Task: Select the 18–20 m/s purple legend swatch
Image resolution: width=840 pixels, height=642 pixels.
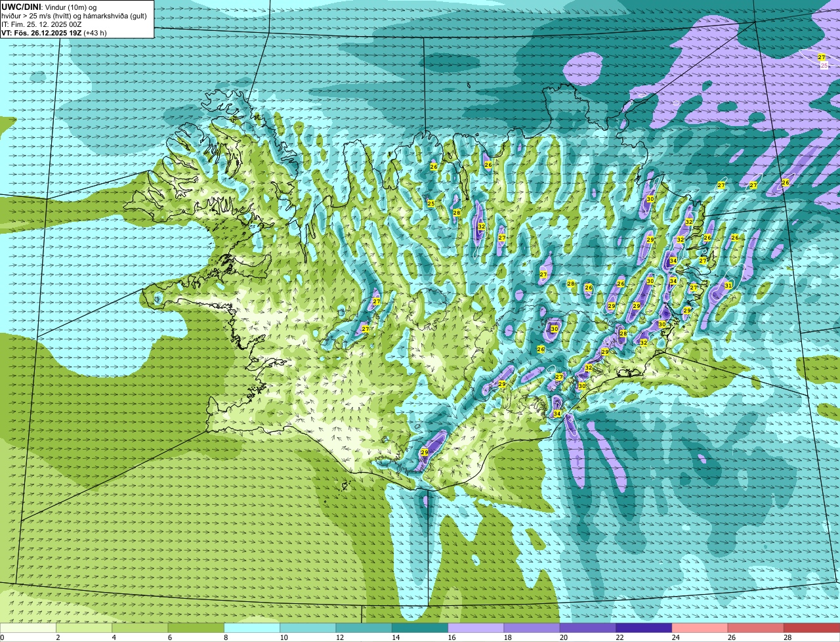Action: pyautogui.click(x=532, y=628)
